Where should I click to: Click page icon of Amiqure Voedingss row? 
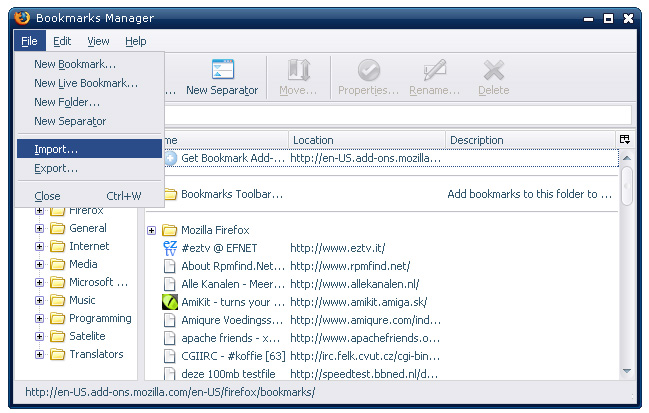[x=169, y=320]
